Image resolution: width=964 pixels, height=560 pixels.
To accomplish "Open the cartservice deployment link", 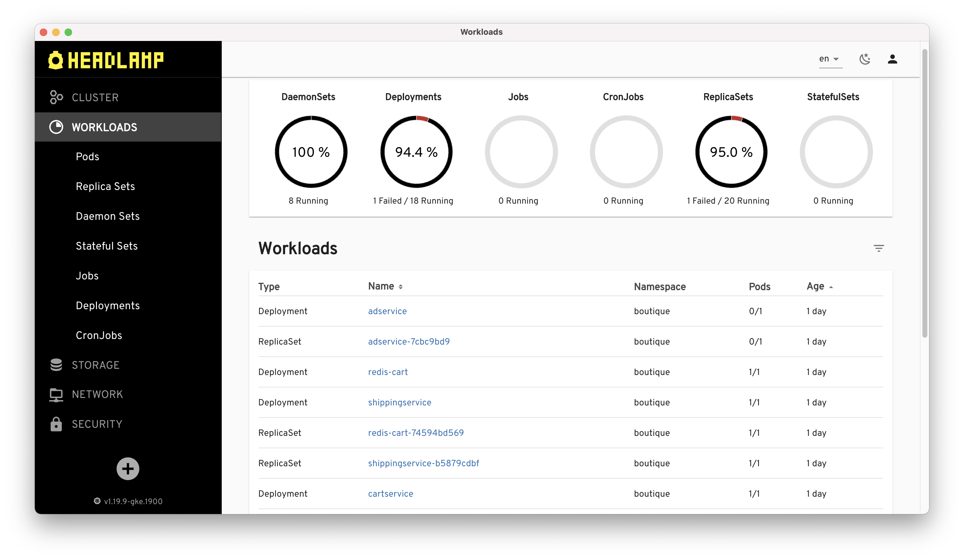I will click(391, 494).
